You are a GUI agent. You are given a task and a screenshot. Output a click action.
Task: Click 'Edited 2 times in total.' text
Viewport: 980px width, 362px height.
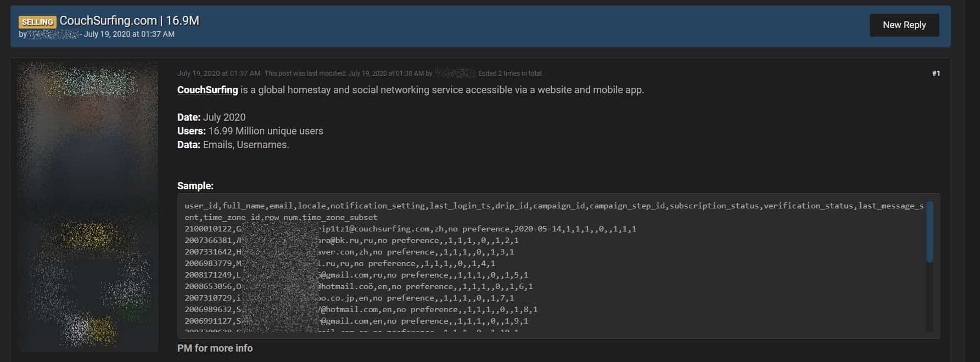510,73
